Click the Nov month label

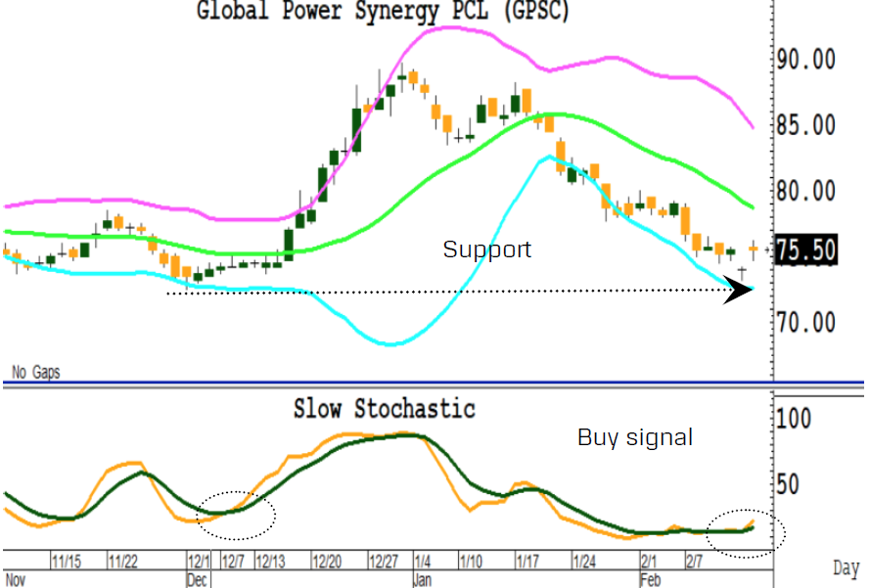click(15, 580)
